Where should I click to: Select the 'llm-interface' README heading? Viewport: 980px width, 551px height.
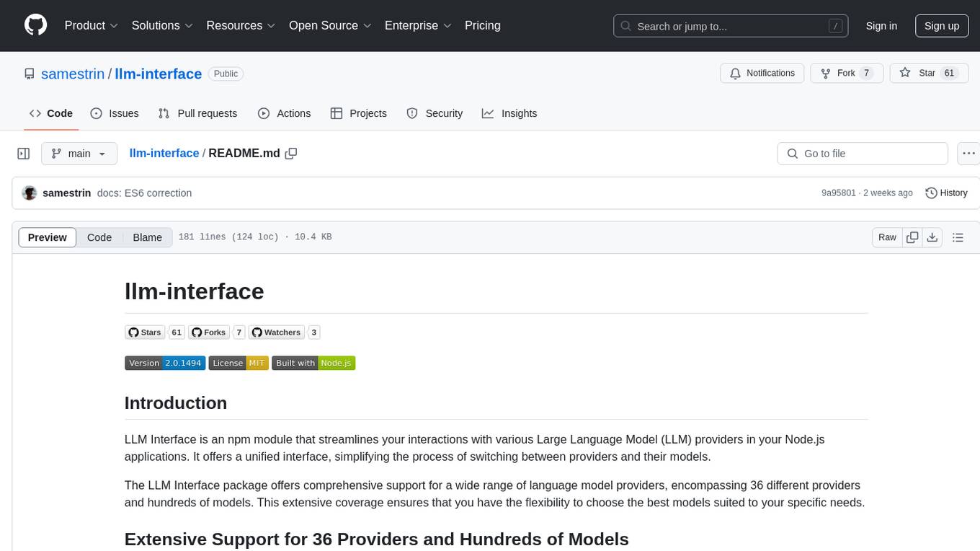[x=195, y=291]
